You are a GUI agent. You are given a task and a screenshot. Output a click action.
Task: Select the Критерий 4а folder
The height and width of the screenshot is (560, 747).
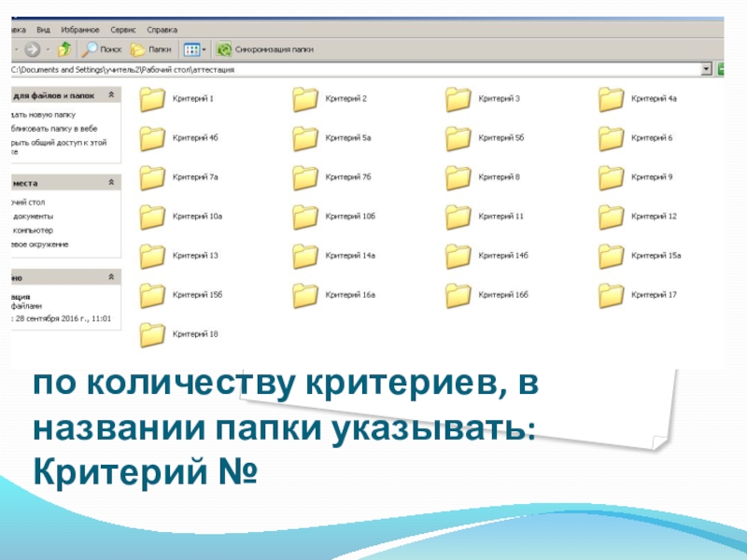click(612, 99)
